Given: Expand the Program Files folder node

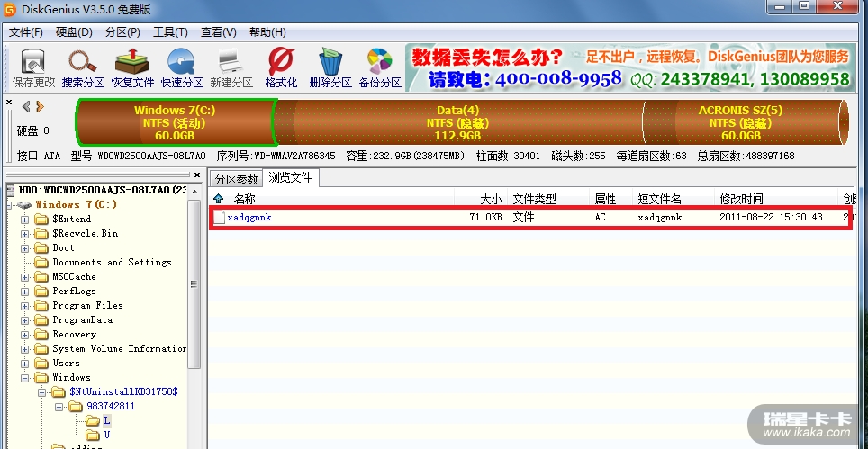Looking at the screenshot, I should [25, 306].
